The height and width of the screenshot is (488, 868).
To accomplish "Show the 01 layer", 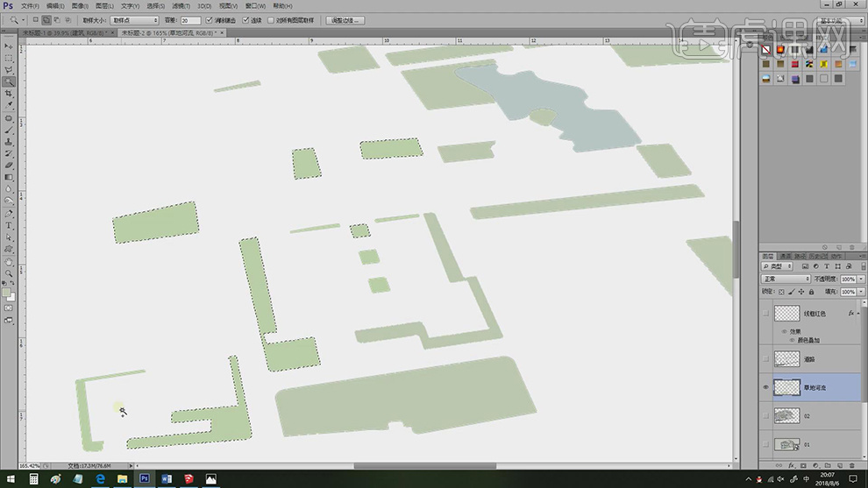I will 765,444.
